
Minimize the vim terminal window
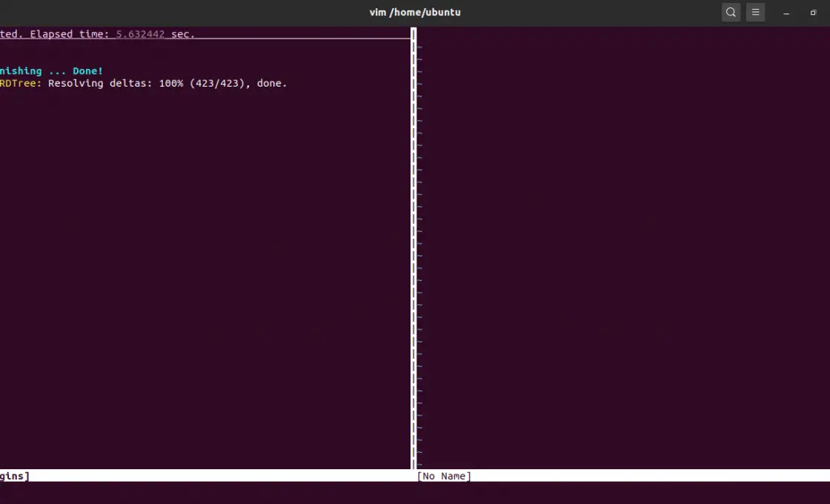pyautogui.click(x=786, y=13)
